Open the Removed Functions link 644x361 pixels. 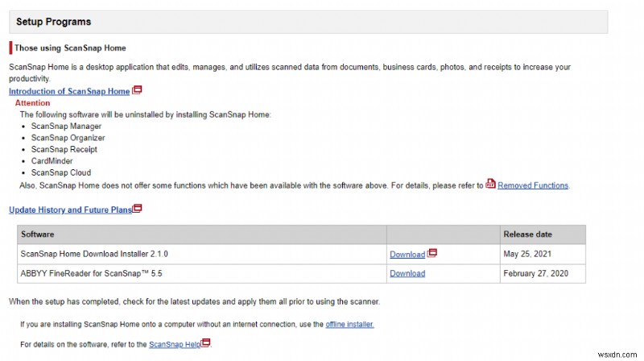pos(533,185)
